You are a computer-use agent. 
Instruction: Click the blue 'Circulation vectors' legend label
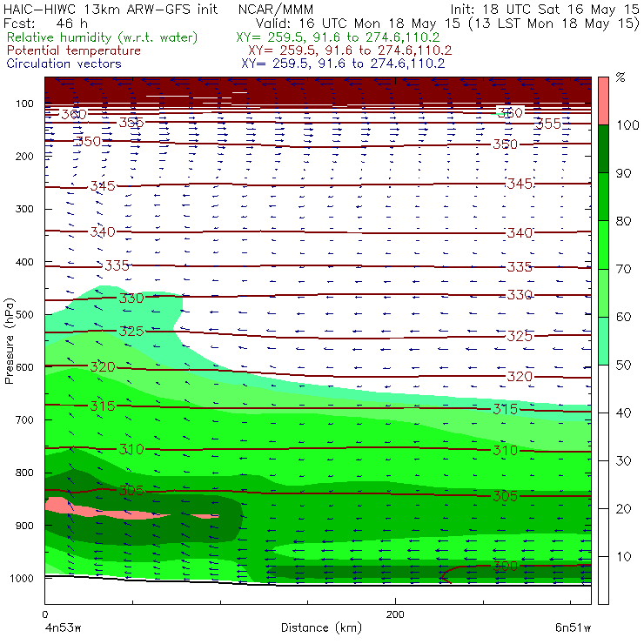(x=64, y=64)
